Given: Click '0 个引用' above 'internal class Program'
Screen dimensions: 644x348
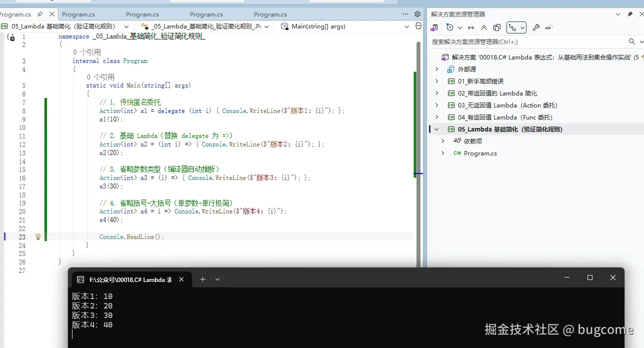Looking at the screenshot, I should coord(86,52).
